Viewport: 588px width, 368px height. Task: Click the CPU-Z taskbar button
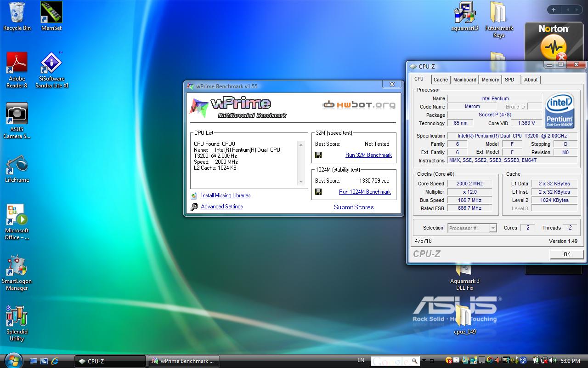(110, 361)
